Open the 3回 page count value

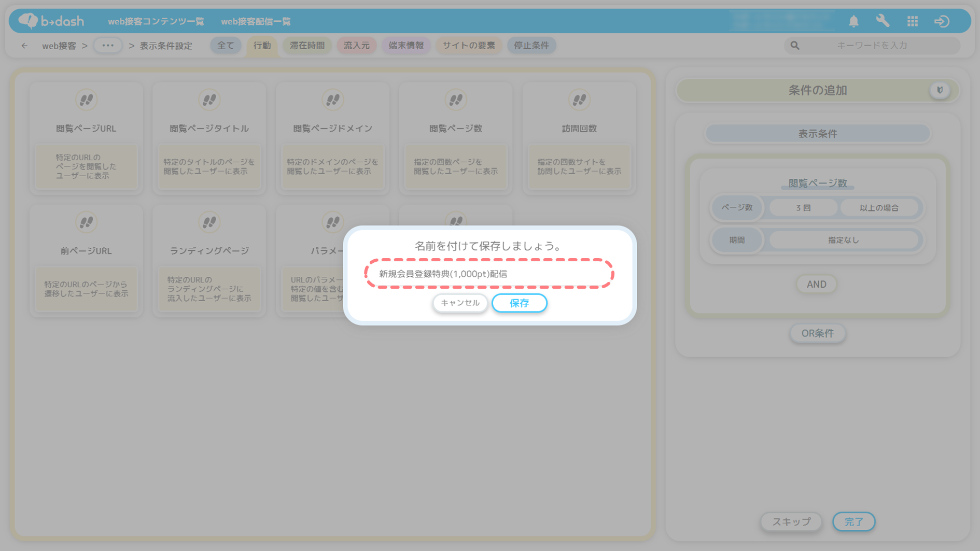803,208
